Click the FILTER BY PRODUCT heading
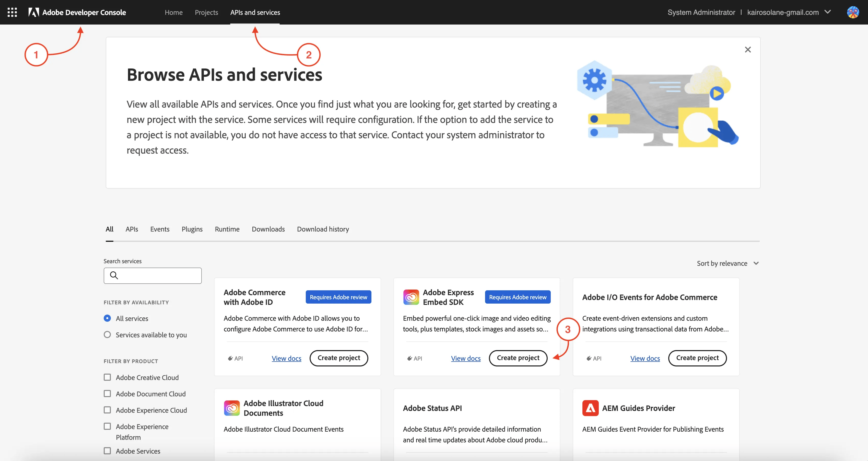The width and height of the screenshot is (868, 461). tap(131, 361)
